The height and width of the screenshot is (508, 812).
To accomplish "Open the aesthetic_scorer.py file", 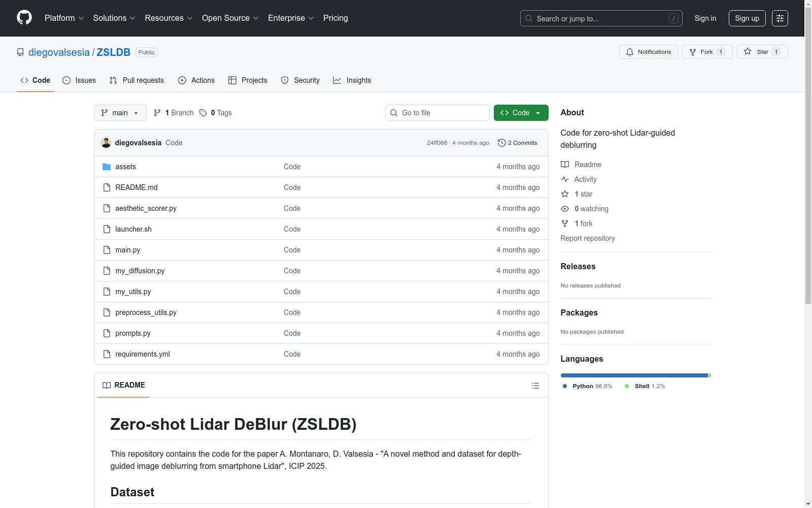I will (146, 208).
